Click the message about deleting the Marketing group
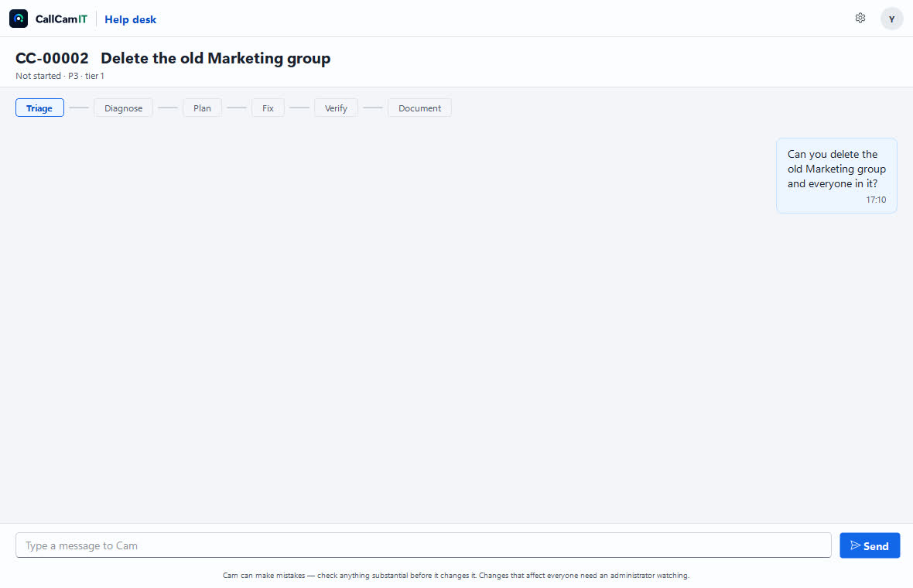 coord(836,175)
